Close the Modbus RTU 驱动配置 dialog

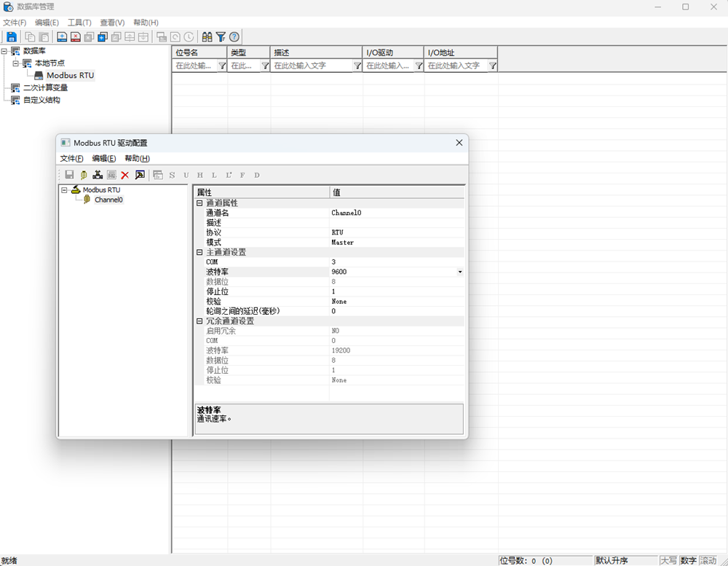click(x=459, y=143)
